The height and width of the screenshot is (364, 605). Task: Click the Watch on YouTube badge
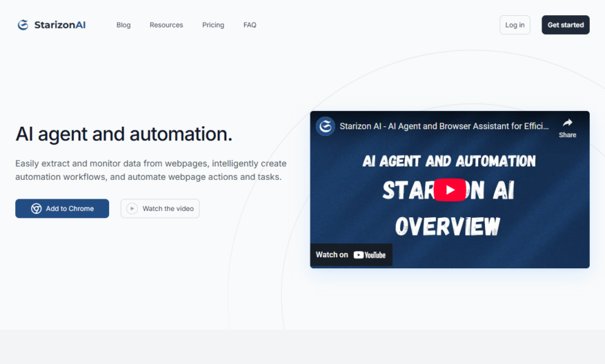[x=351, y=255]
